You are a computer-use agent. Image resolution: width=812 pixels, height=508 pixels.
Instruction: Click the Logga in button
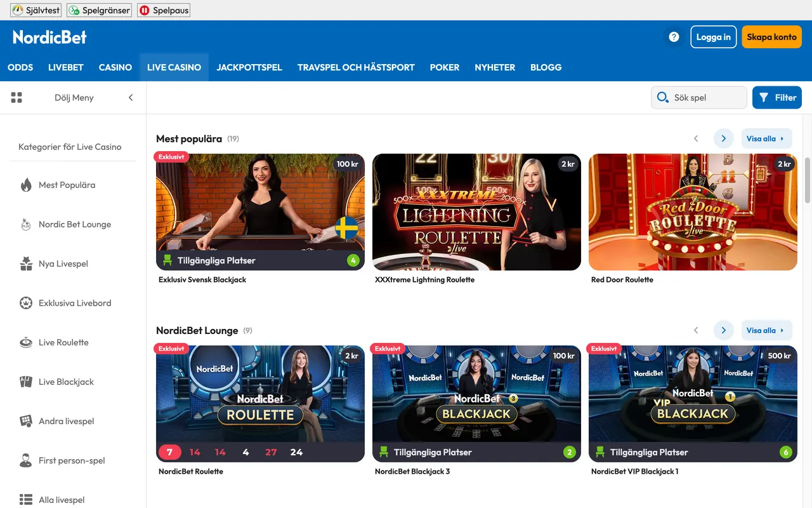click(714, 37)
